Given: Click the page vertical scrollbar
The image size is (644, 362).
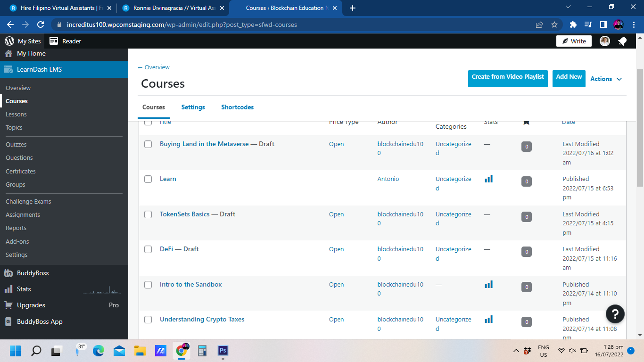Looking at the screenshot, I should coord(640,127).
